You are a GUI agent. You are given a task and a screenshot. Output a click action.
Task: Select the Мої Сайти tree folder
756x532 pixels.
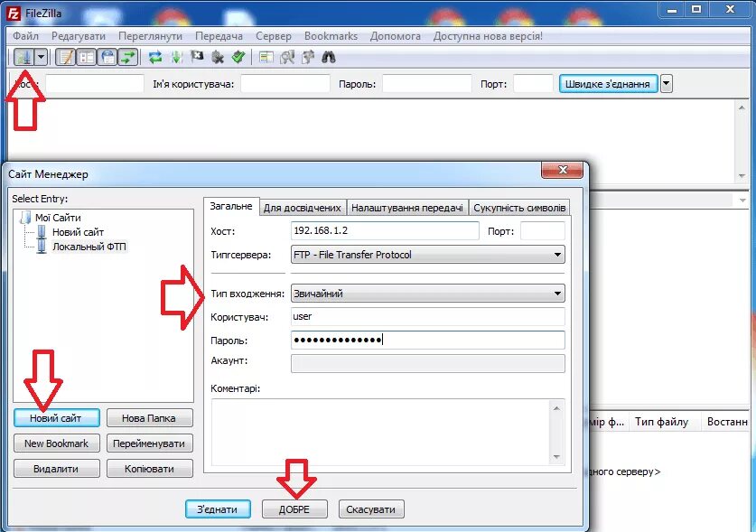(x=58, y=218)
